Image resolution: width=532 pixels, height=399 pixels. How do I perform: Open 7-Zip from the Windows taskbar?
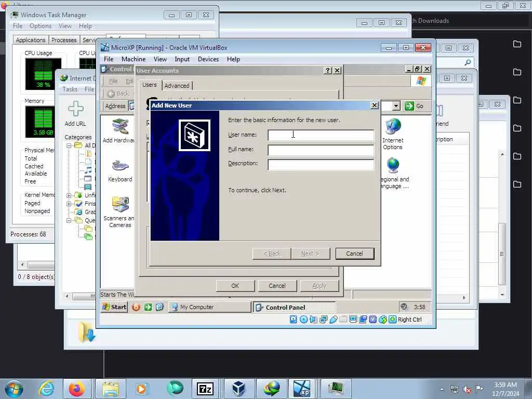point(206,389)
